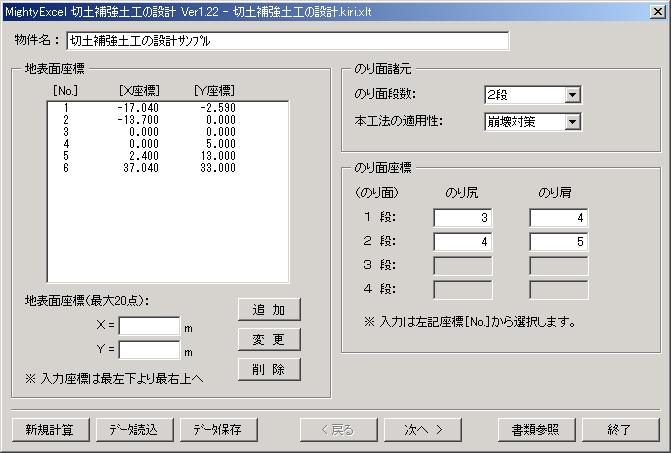Start a 新規計算 new calculation
The image size is (671, 453).
click(50, 429)
